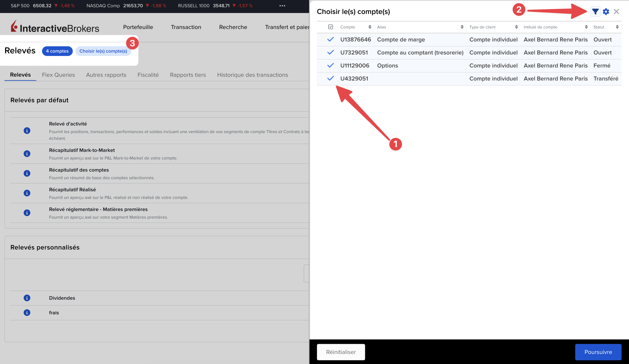Sort by Statut column arrows

(617, 27)
